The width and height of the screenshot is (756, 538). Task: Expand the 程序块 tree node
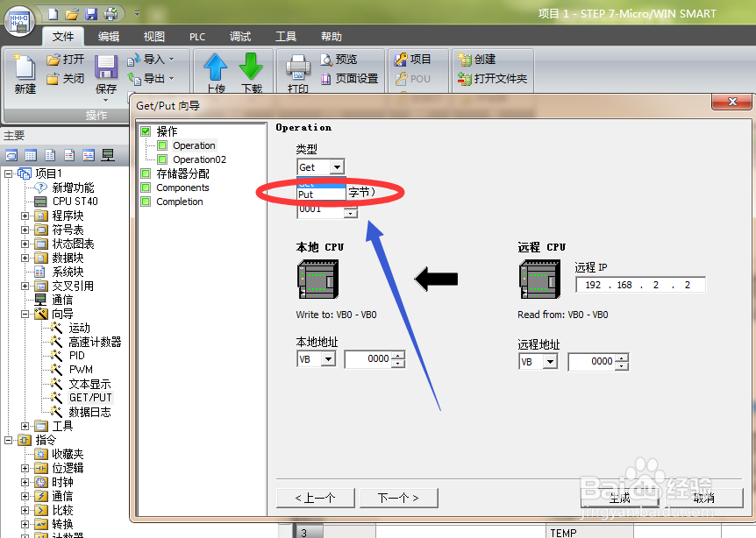25,216
